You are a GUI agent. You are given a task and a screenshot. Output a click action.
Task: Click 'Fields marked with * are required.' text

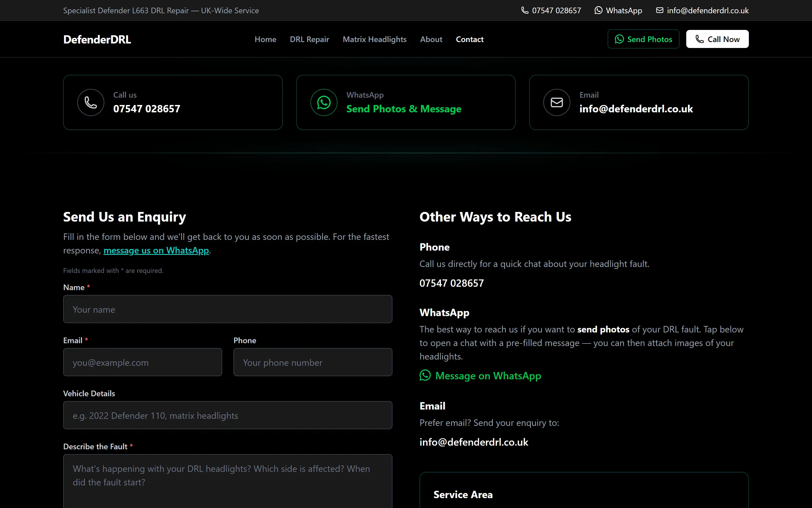point(113,270)
